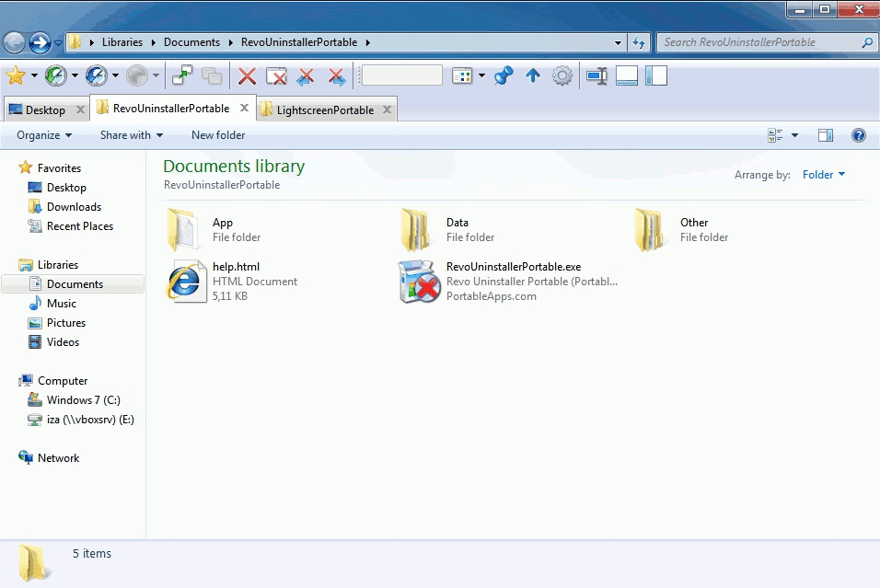Screen dimensions: 880x588
Task: Click the greyed-out clock toolbar icon
Action: [137, 75]
